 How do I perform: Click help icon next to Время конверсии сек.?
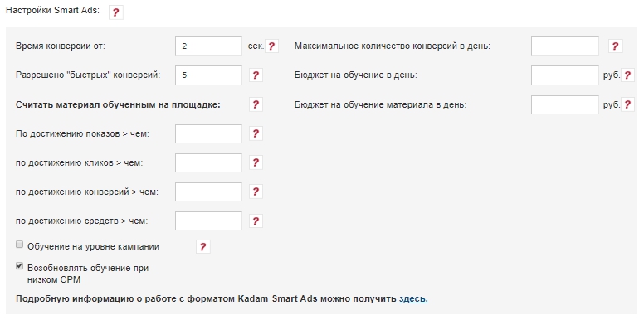pyautogui.click(x=271, y=46)
